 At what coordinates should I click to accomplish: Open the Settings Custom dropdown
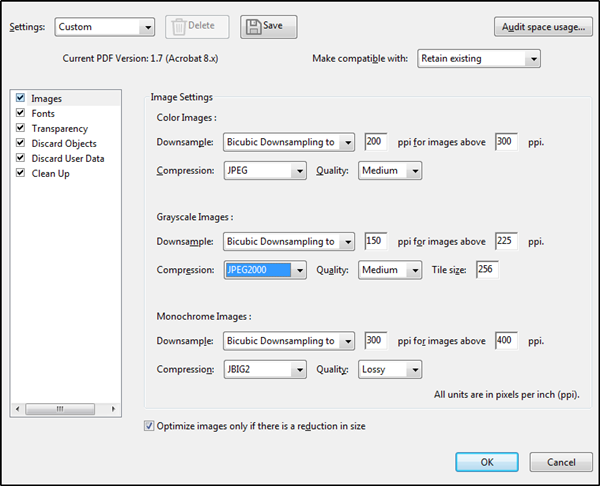pyautogui.click(x=104, y=27)
